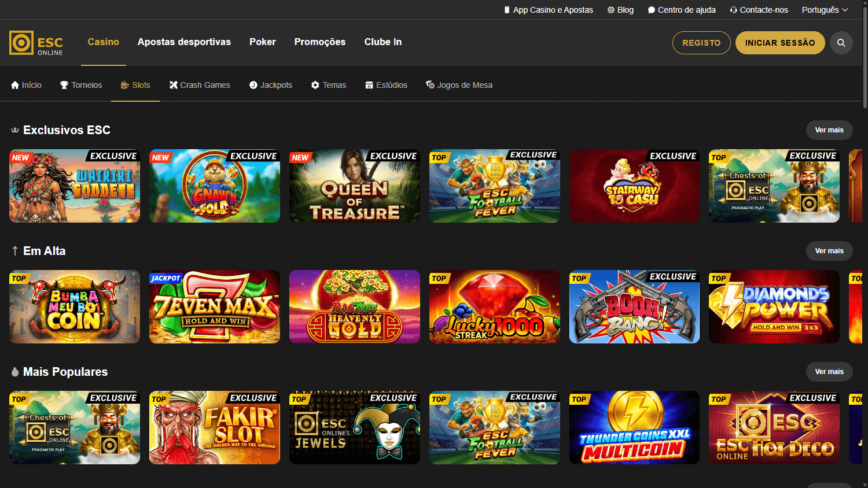Viewport: 868px width, 488px height.
Task: Click the crash icon beside Crash Games
Action: 174,85
